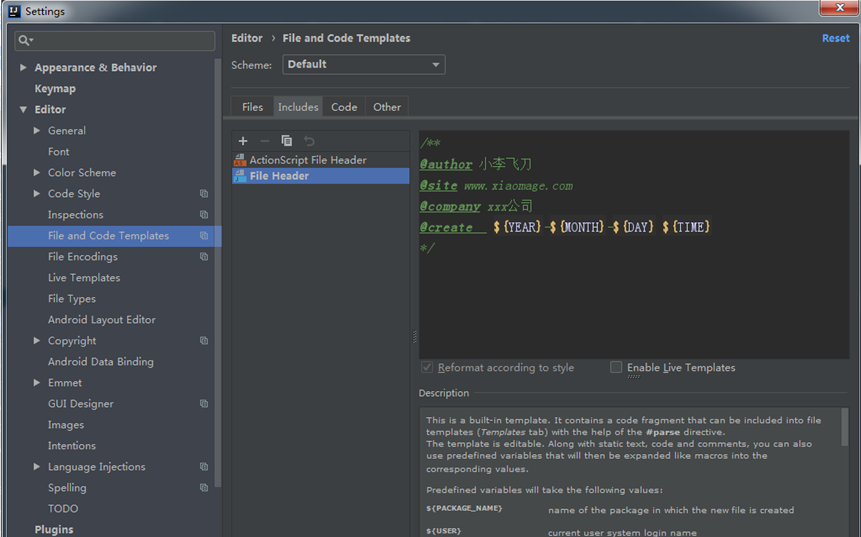
Task: Toggle Reformat according to style checkbox
Action: (x=427, y=367)
